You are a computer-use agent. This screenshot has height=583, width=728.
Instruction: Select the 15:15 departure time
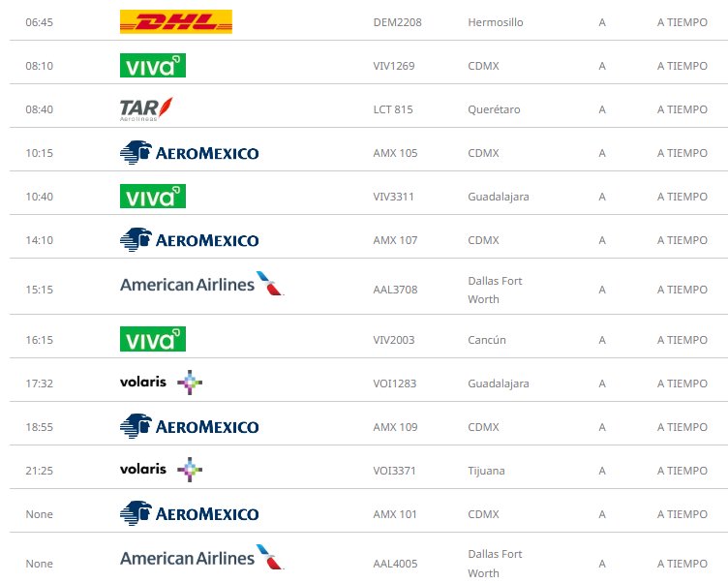(x=40, y=290)
